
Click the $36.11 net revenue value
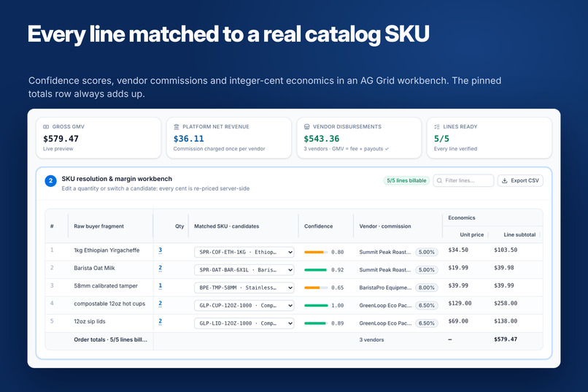tap(189, 139)
